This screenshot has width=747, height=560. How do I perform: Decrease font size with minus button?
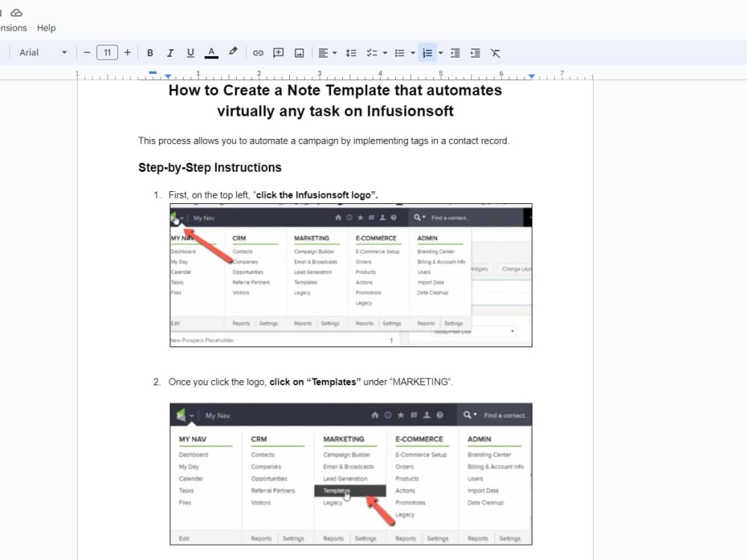[x=87, y=52]
